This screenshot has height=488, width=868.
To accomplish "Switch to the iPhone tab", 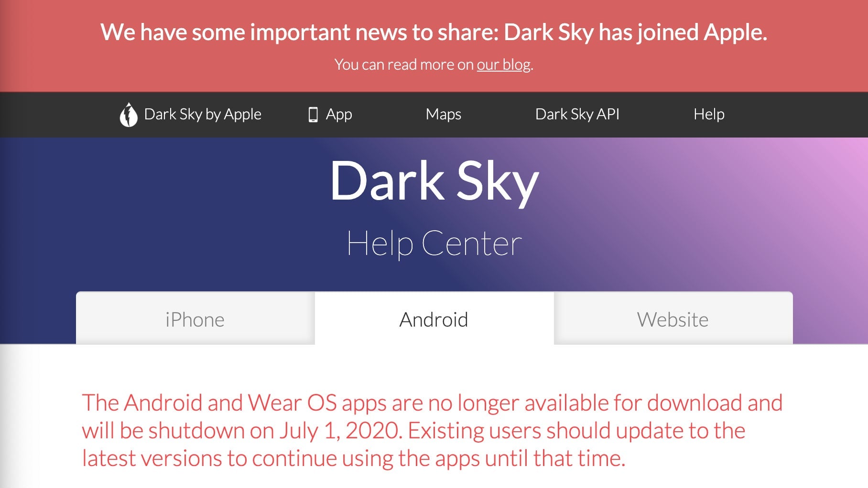I will (195, 319).
